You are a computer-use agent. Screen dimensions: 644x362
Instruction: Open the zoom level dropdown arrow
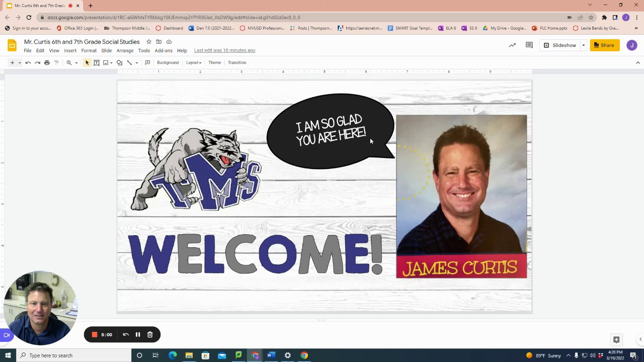[76, 63]
